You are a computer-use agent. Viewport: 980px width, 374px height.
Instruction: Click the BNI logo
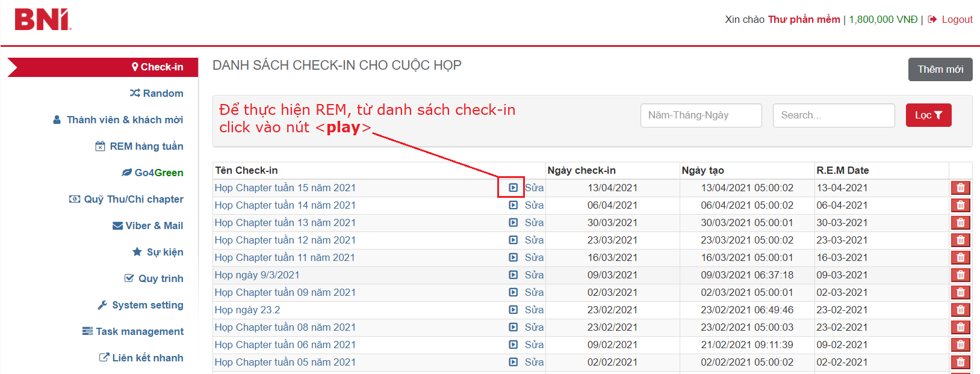[43, 20]
